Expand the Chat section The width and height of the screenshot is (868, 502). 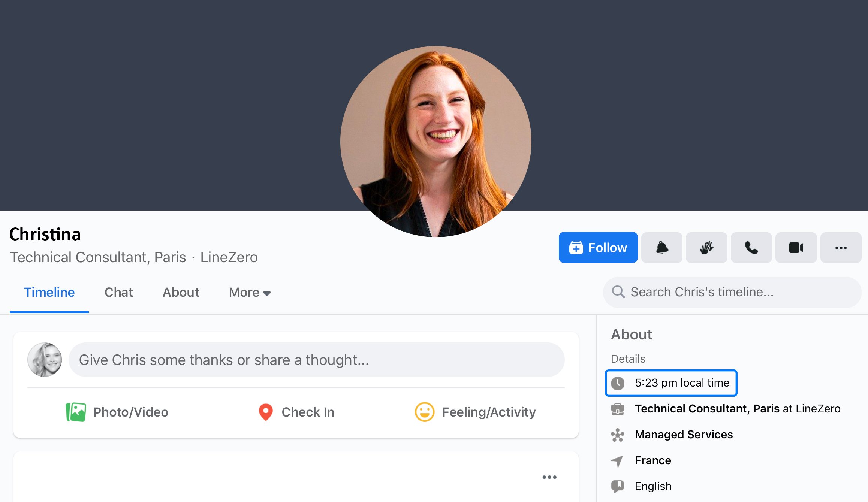tap(118, 292)
